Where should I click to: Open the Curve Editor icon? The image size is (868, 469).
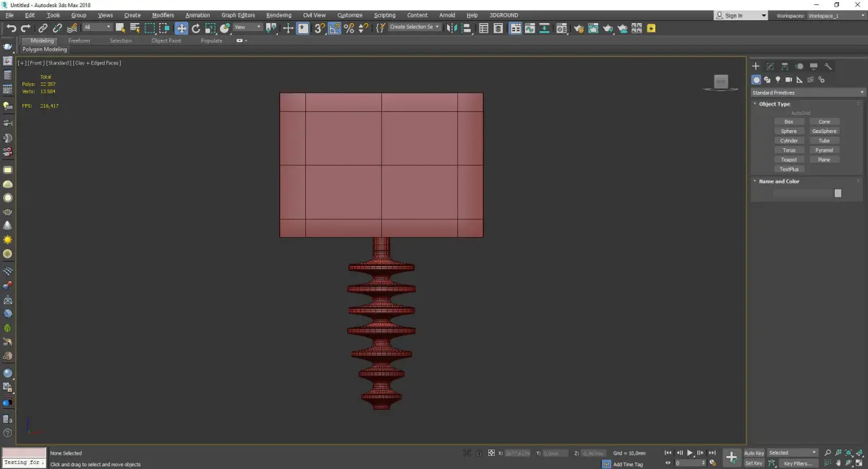point(529,28)
